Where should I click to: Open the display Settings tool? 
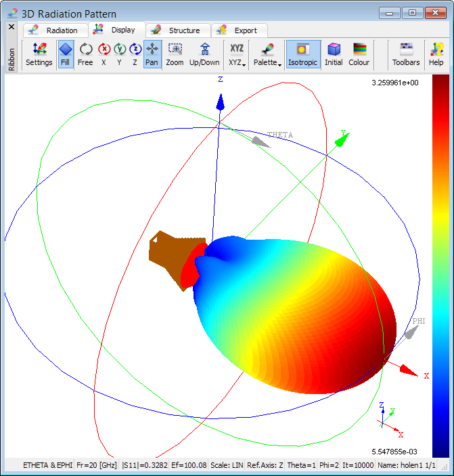pyautogui.click(x=39, y=54)
